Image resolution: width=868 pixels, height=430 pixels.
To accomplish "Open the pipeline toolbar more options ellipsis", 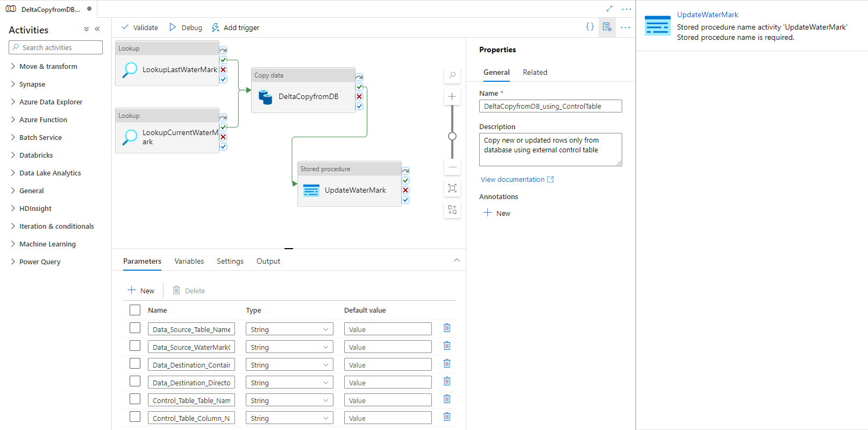I will (x=625, y=27).
